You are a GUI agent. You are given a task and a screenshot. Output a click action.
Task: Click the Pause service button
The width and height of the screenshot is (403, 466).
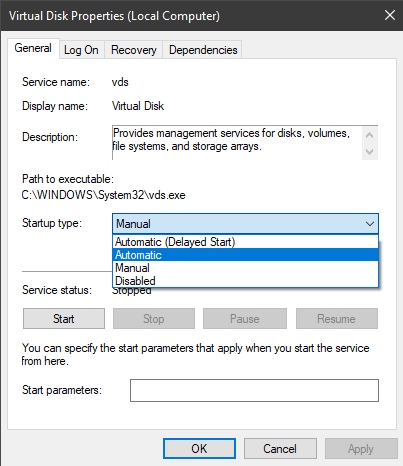click(x=245, y=319)
